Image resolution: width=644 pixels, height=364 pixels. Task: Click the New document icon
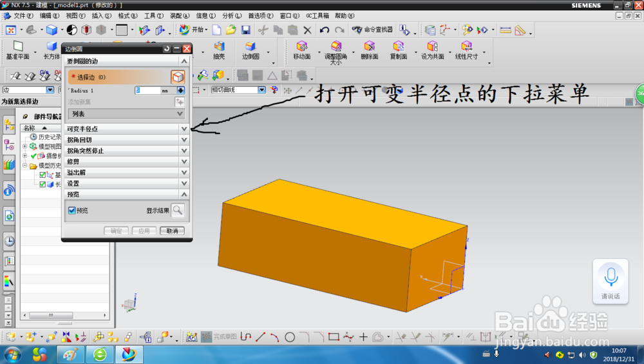tap(216, 30)
